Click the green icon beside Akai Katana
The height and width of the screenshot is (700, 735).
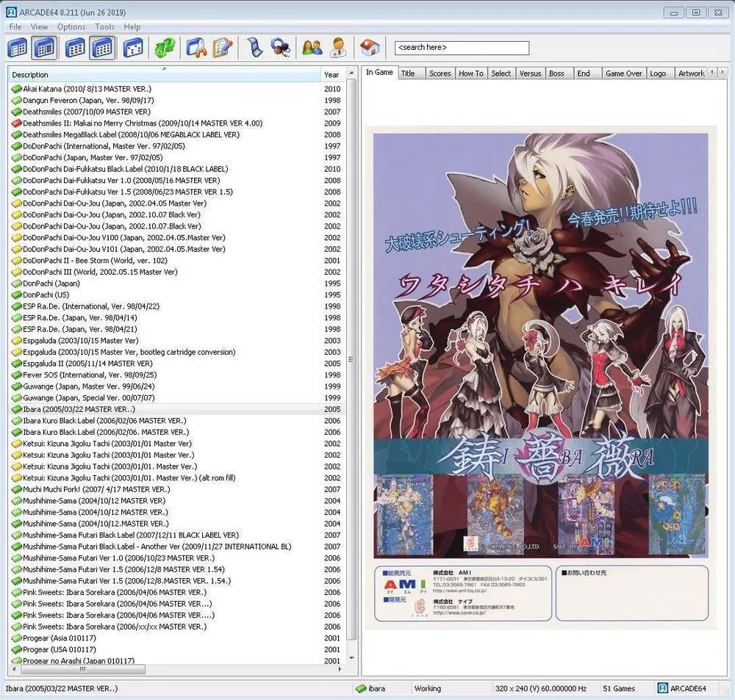coord(16,89)
